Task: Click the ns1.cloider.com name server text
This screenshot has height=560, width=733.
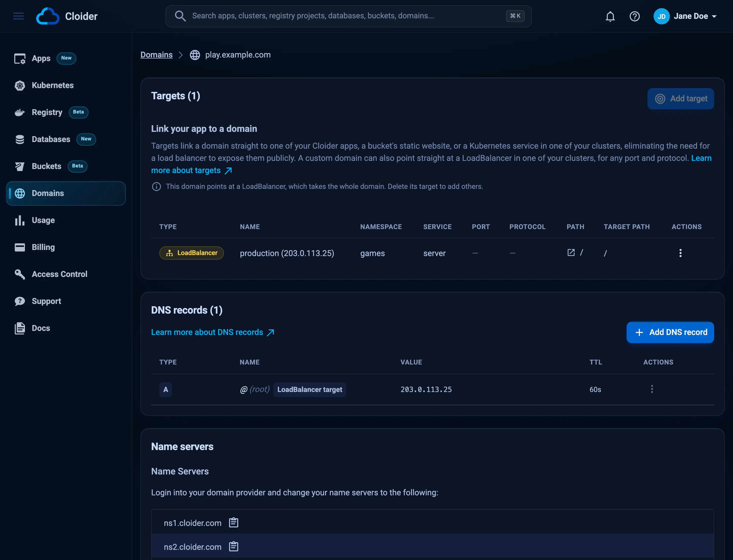Action: (192, 523)
